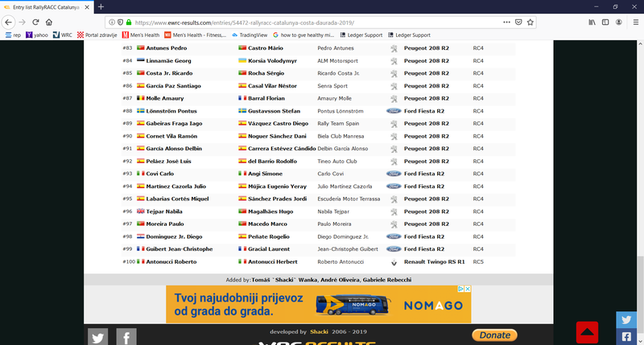644x345 pixels.
Task: Open page actions three-dot menu
Action: [x=507, y=23]
